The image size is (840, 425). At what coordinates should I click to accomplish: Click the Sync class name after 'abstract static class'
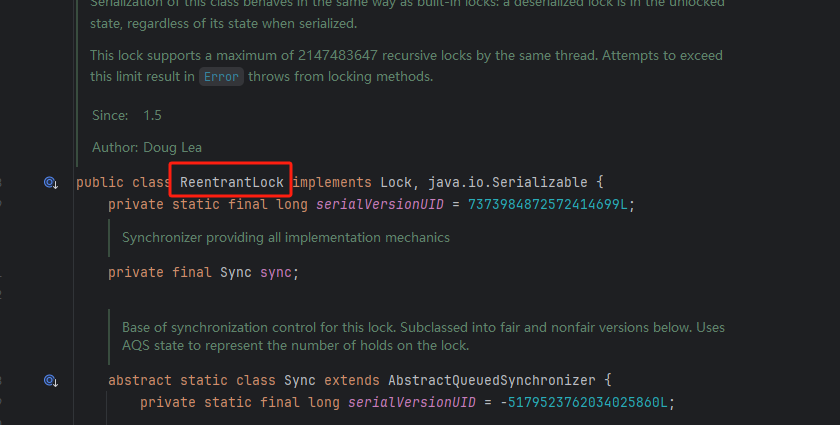tap(299, 381)
